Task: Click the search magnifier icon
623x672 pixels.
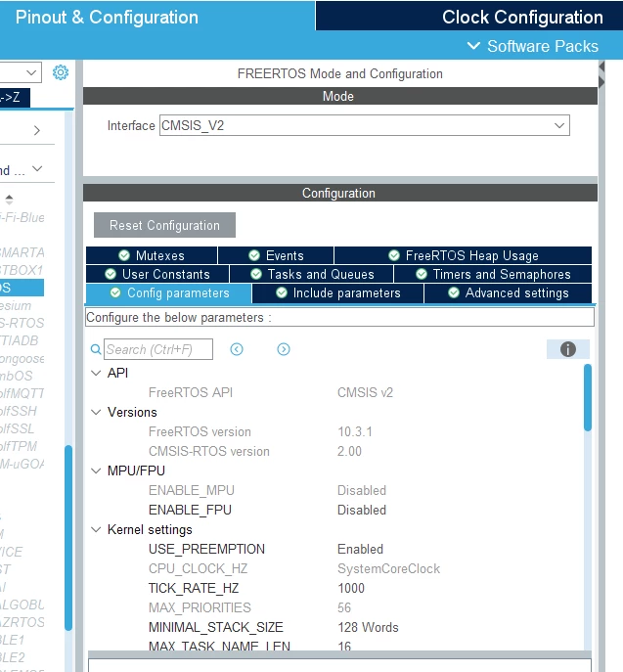Action: click(96, 349)
